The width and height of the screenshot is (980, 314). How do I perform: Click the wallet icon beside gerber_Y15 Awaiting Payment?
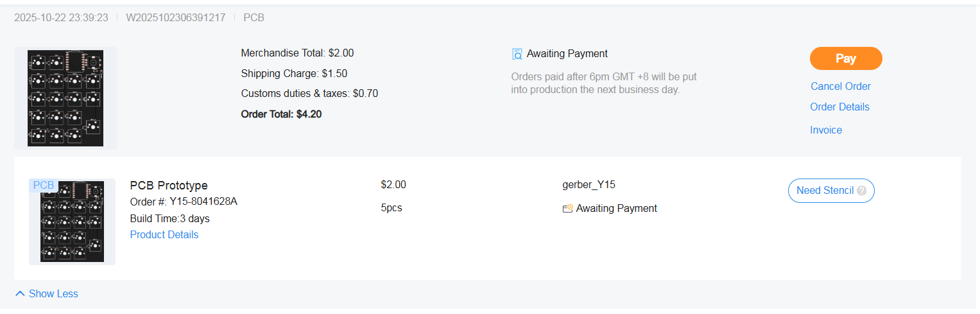567,209
